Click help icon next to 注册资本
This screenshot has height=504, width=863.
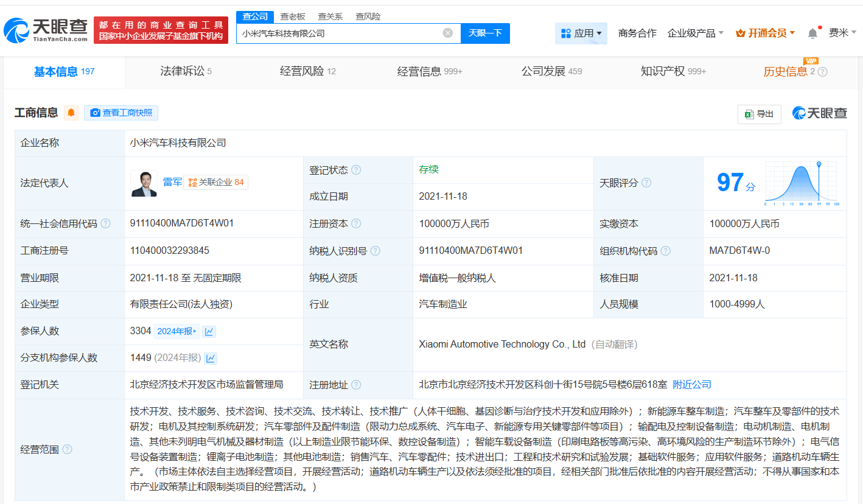point(356,223)
